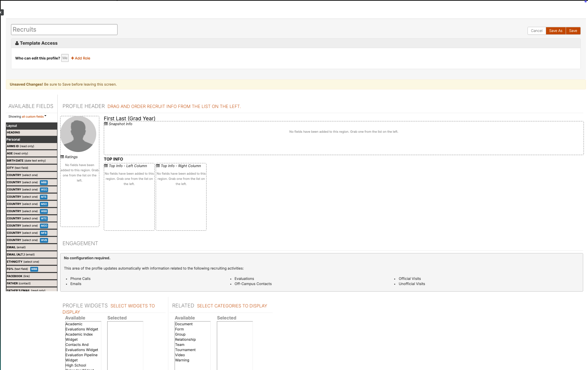Click the Ratings region icon
Image resolution: width=588 pixels, height=370 pixels.
click(x=62, y=157)
